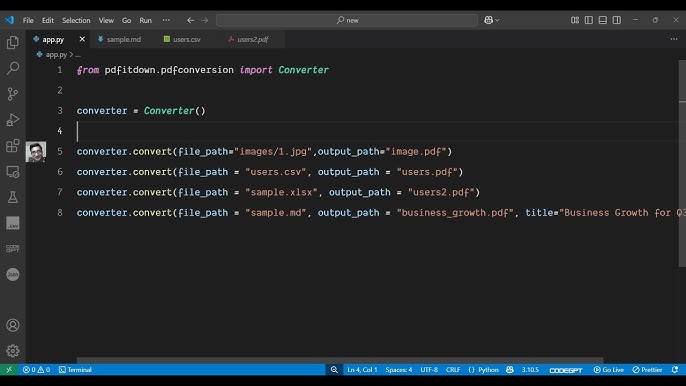
Task: Open the Search view in activity bar
Action: coord(13,68)
